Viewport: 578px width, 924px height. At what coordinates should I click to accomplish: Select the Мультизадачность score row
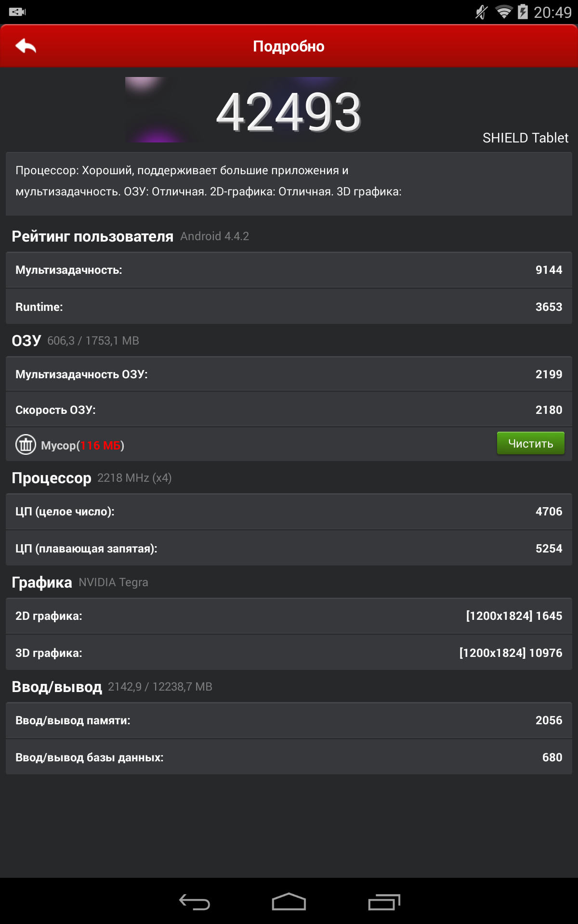tap(289, 270)
